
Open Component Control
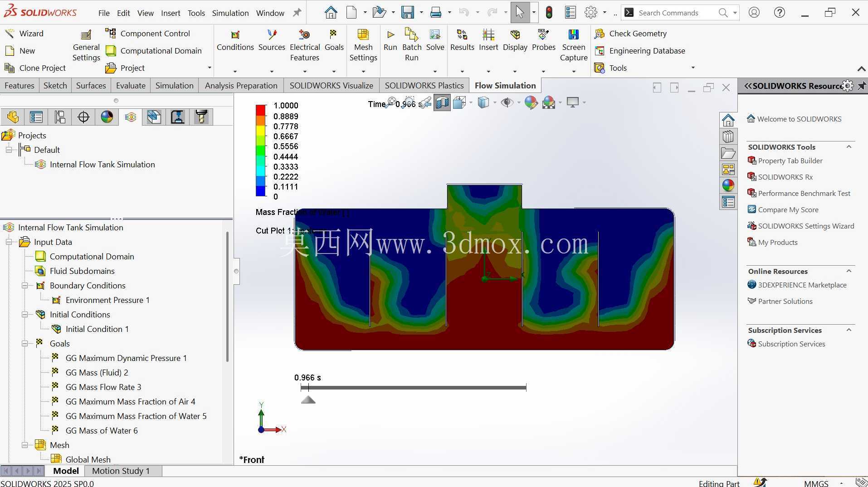pyautogui.click(x=148, y=33)
